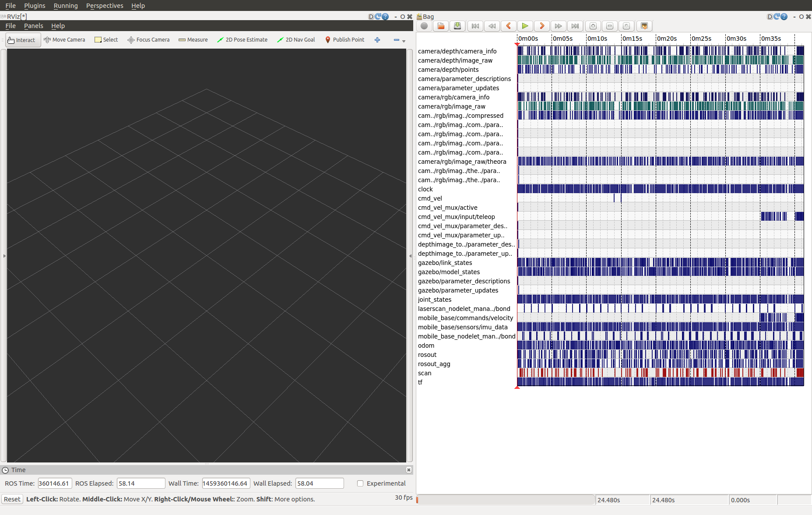Select the cmd_vel topic row
The height and width of the screenshot is (515, 812).
pos(430,198)
